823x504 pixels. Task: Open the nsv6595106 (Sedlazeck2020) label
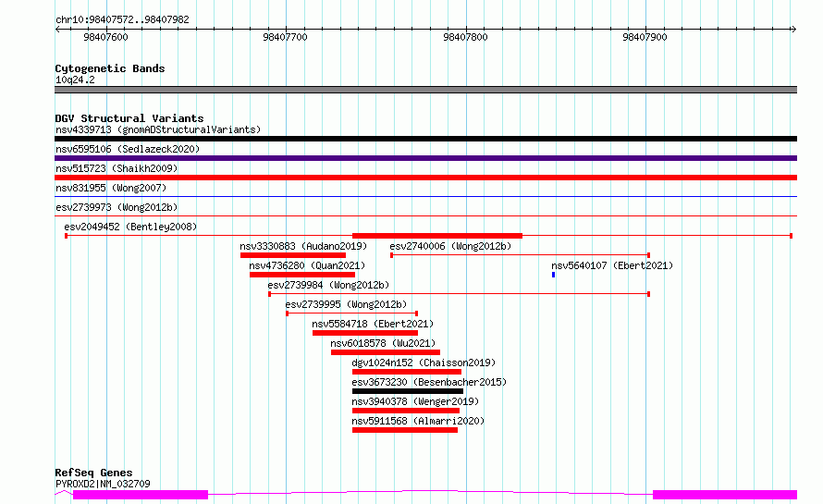click(128, 149)
